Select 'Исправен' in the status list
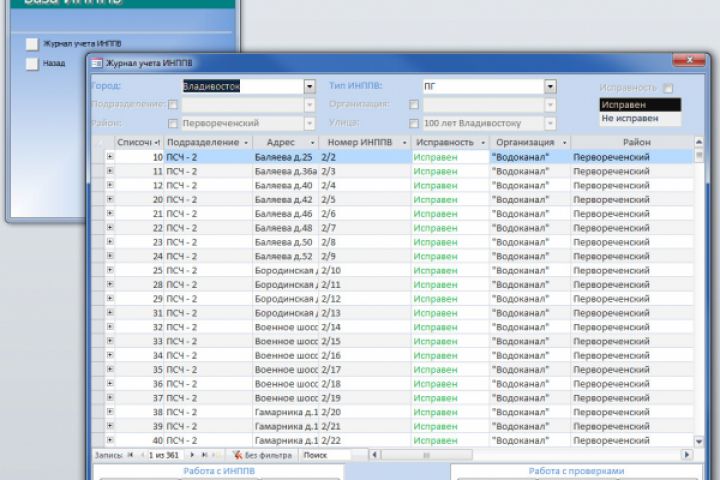This screenshot has height=480, width=720. click(640, 105)
